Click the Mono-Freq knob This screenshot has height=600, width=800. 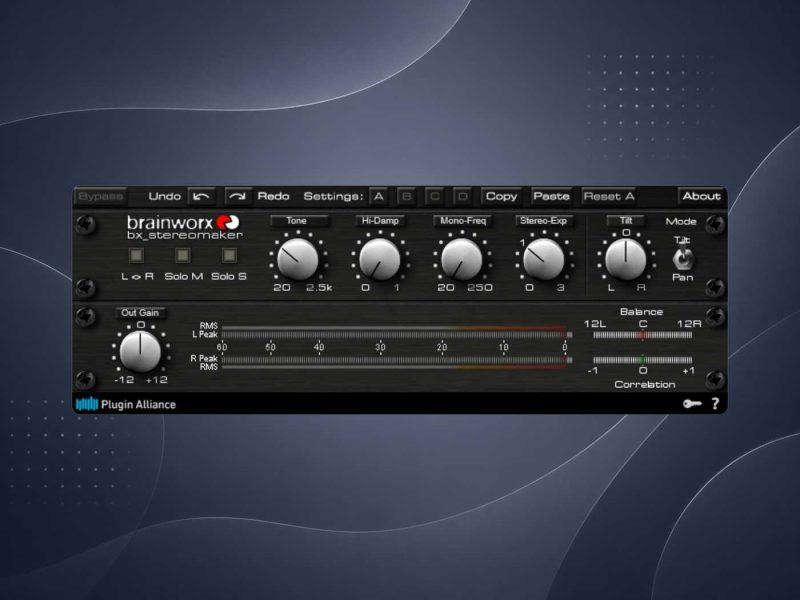[x=462, y=259]
